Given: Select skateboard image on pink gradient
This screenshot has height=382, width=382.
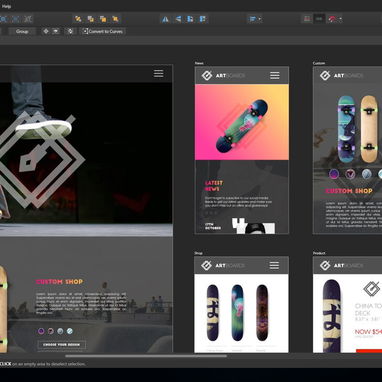Looking at the screenshot, I should click(x=242, y=126).
